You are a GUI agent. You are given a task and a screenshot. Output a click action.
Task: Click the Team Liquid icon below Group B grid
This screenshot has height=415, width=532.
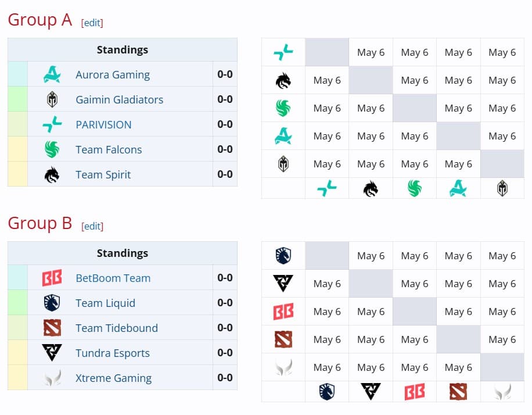[326, 391]
